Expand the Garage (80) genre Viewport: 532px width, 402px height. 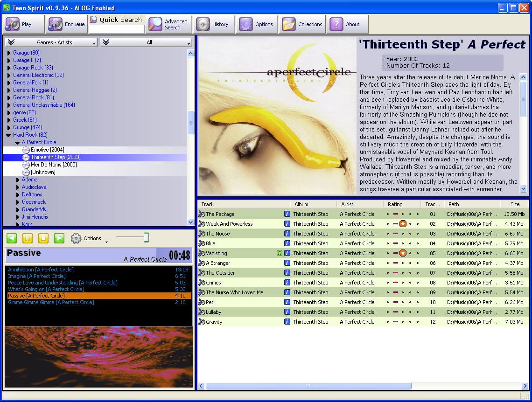pos(9,53)
